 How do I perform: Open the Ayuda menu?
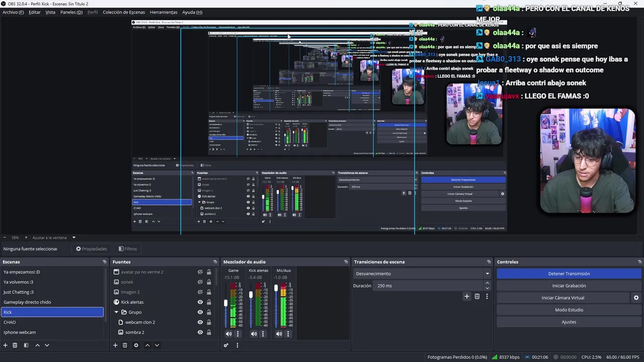192,12
